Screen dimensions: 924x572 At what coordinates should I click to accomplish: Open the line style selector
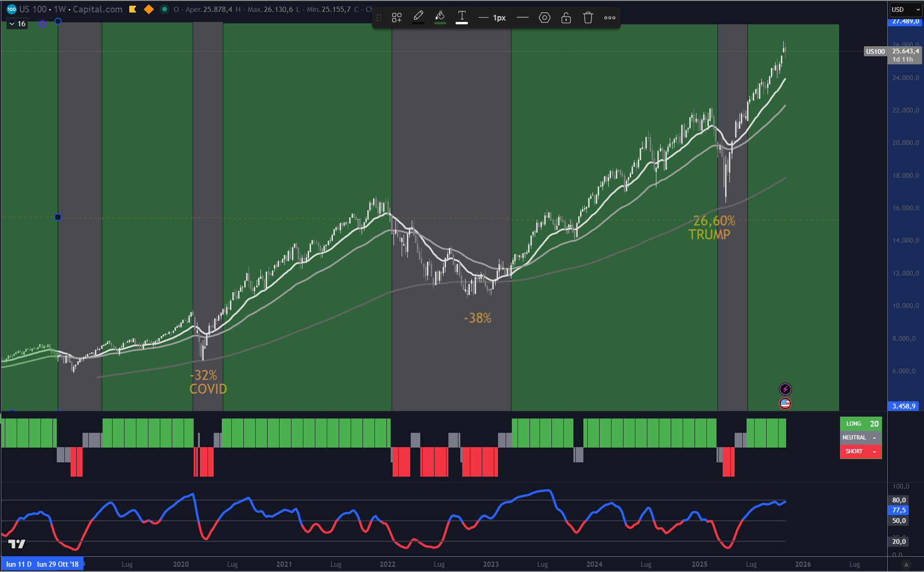click(x=523, y=18)
